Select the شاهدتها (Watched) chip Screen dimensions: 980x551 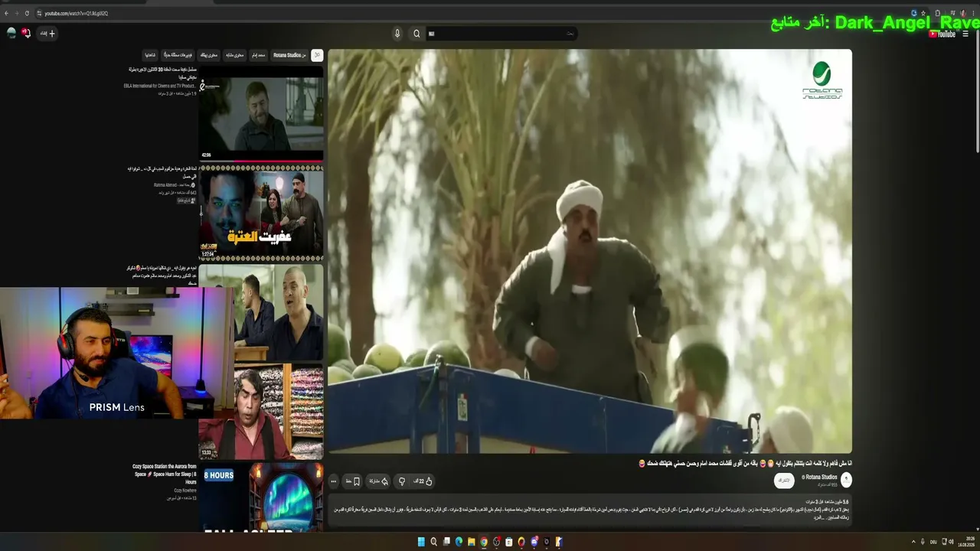coord(150,55)
